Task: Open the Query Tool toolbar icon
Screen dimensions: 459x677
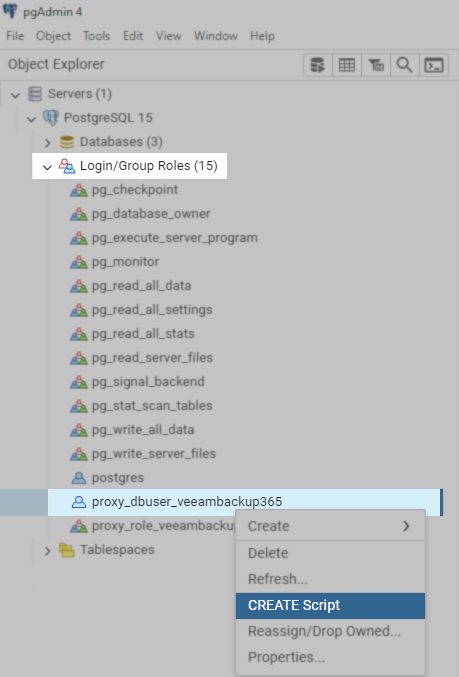Action: (318, 65)
